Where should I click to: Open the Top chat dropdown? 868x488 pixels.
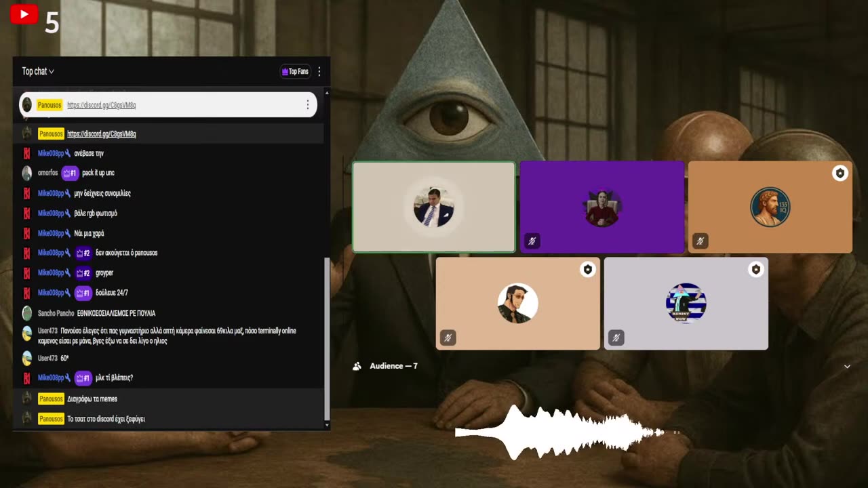click(38, 71)
